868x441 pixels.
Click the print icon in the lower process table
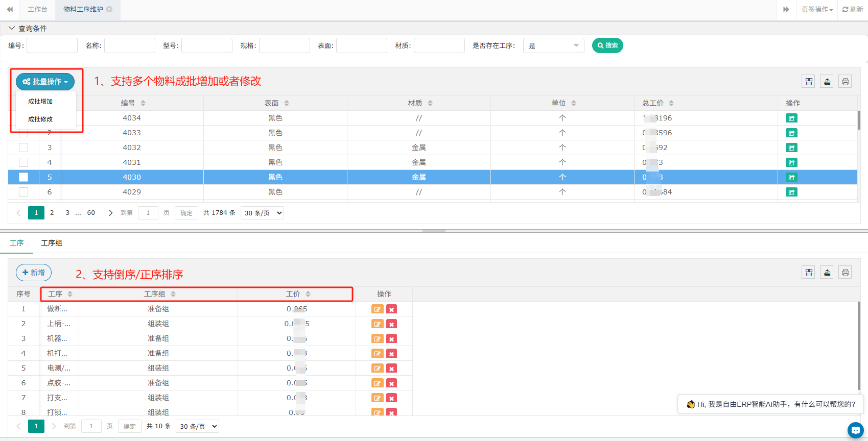tap(845, 273)
